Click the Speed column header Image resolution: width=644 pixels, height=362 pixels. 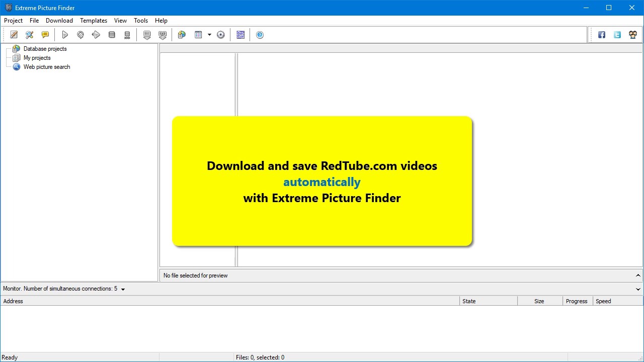618,301
